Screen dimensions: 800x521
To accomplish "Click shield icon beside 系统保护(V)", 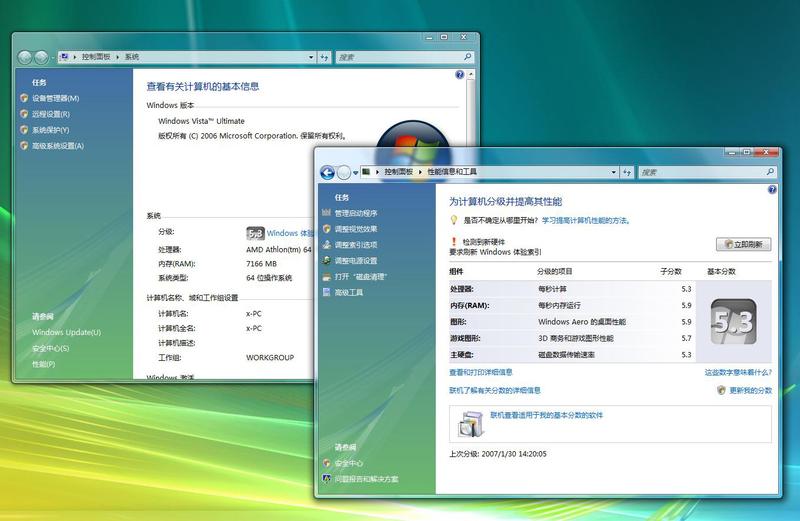I will tap(24, 130).
